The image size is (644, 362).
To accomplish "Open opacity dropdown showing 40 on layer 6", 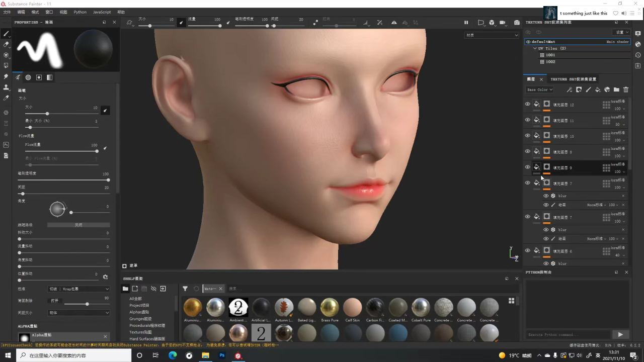I will 619,255.
